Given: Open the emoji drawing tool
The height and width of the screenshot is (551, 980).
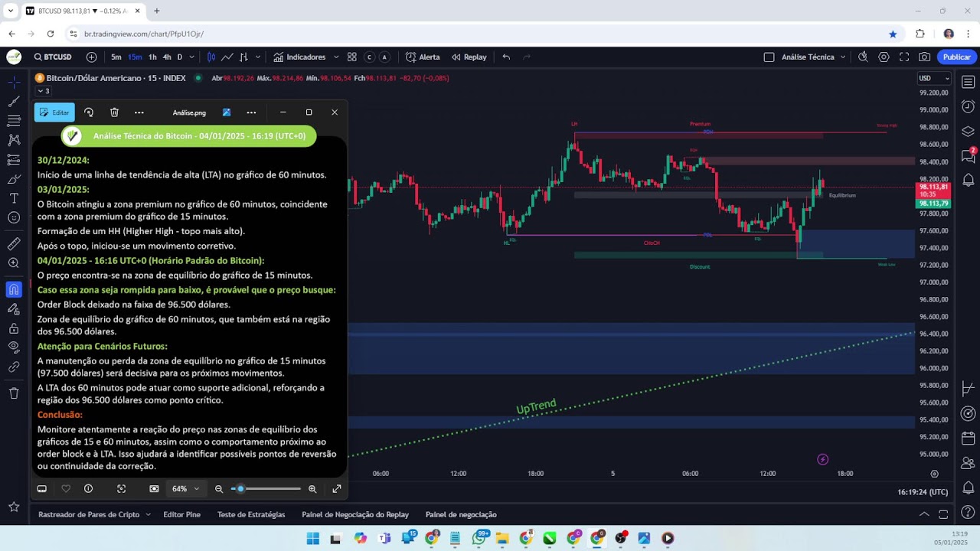Looking at the screenshot, I should pyautogui.click(x=13, y=218).
